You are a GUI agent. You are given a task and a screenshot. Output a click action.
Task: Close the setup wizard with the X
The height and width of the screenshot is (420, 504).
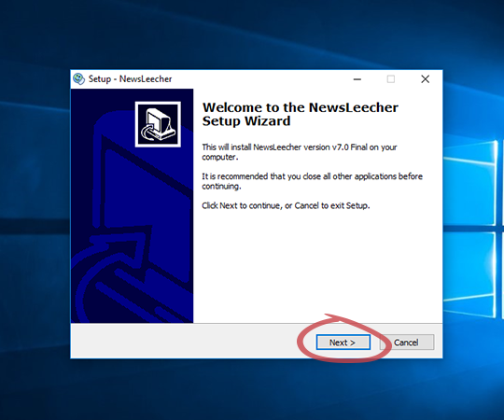(x=425, y=79)
